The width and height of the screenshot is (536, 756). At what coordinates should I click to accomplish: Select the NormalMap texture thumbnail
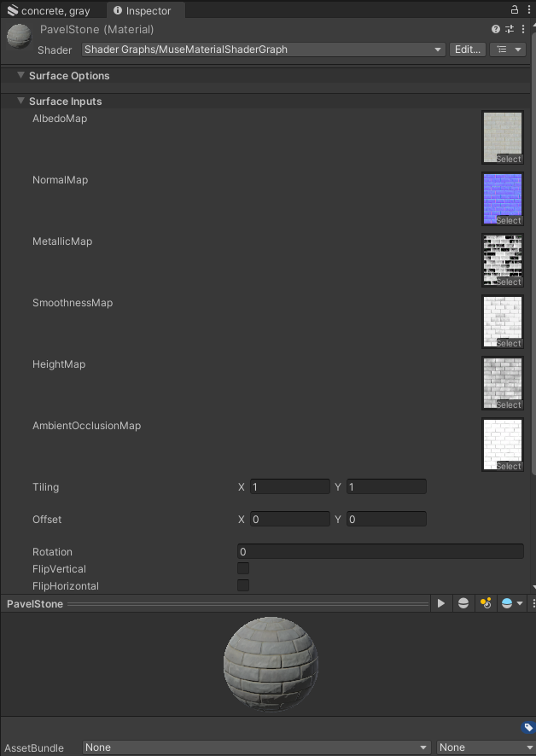[x=503, y=199]
